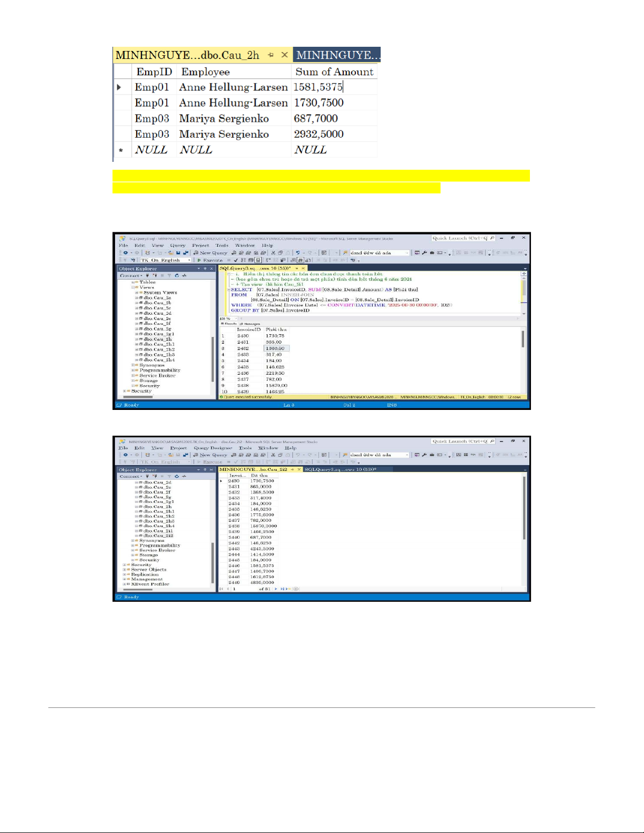This screenshot has width=644, height=833.
Task: Click New Query in the upper SSMS toolbar
Action: 210,253
